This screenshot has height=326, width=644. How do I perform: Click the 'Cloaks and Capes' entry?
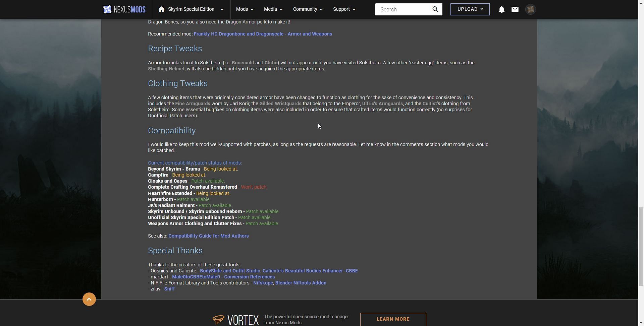click(x=168, y=181)
